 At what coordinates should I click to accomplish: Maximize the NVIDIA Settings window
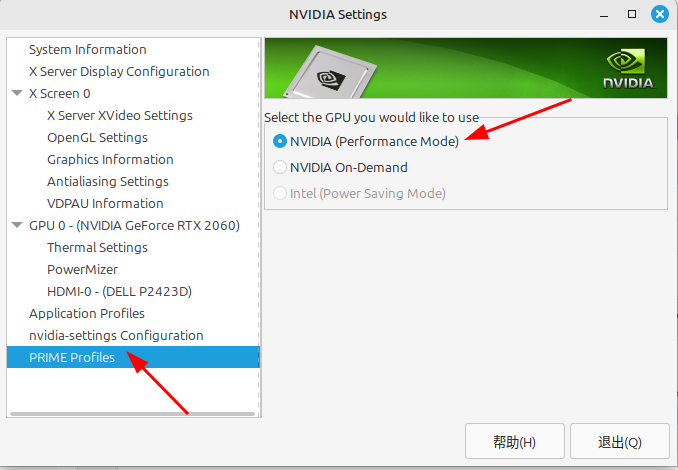[632, 15]
